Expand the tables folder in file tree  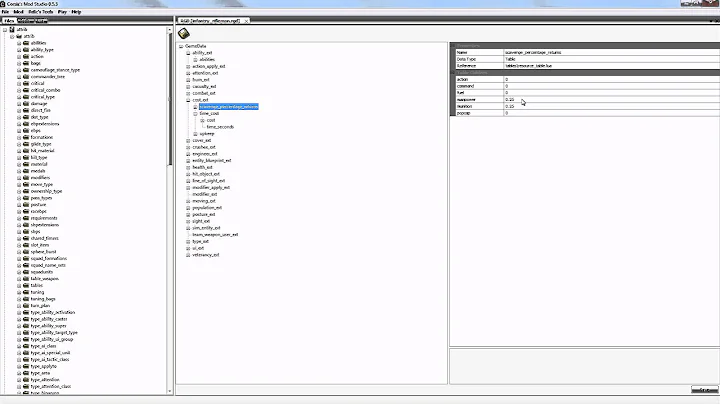19,285
